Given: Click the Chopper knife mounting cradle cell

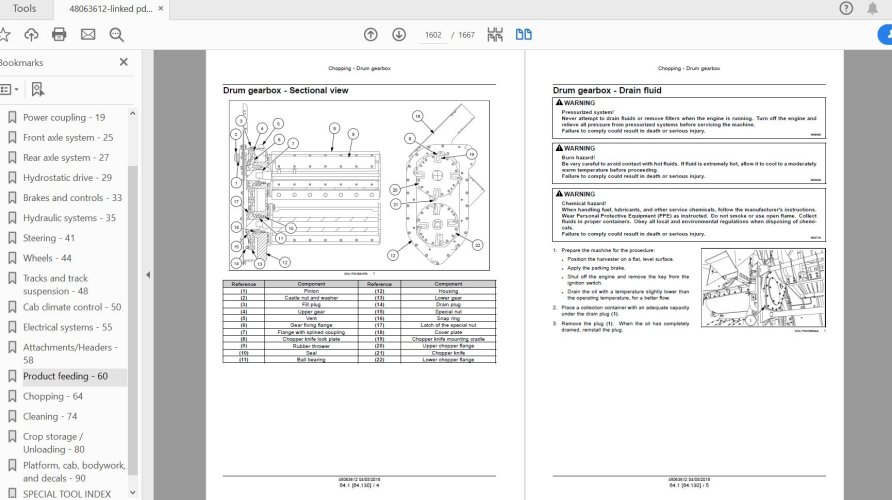Looking at the screenshot, I should pyautogui.click(x=448, y=339).
